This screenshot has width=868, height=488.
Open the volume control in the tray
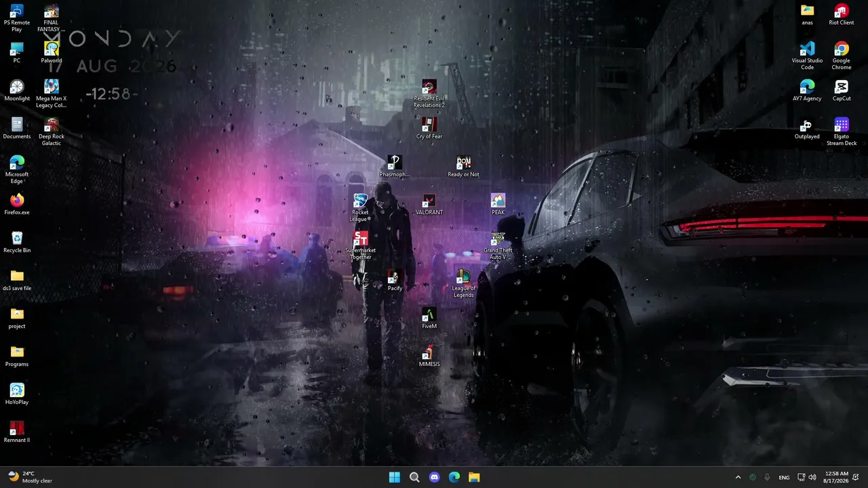click(x=812, y=477)
